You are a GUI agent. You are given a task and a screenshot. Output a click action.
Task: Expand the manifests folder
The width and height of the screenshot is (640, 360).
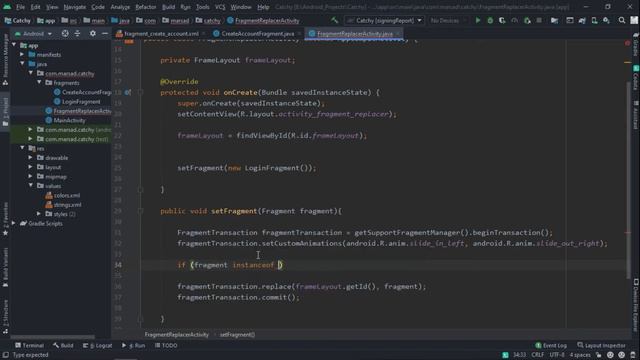tap(22, 54)
